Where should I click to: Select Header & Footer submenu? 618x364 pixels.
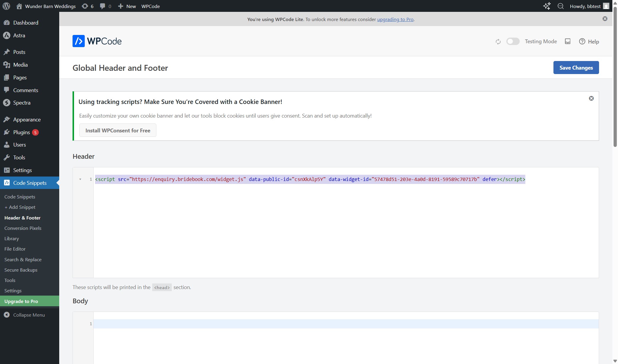(23, 218)
